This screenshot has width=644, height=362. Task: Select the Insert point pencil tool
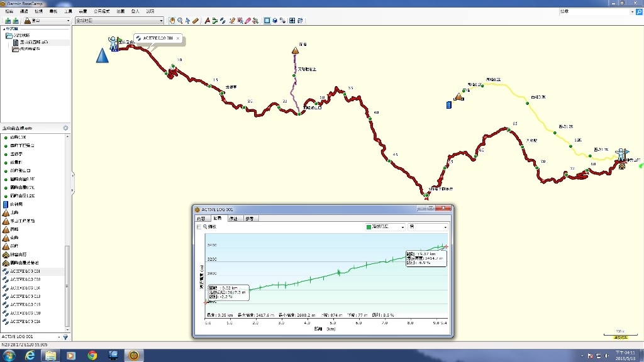233,21
